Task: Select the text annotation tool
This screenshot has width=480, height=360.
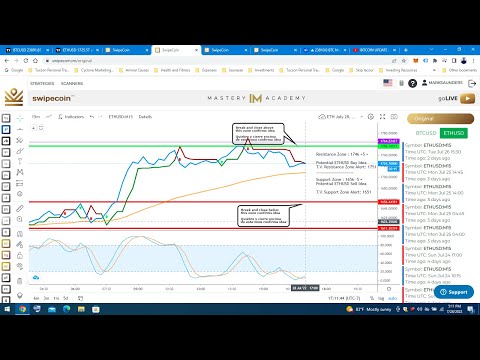Action: pos(20,162)
